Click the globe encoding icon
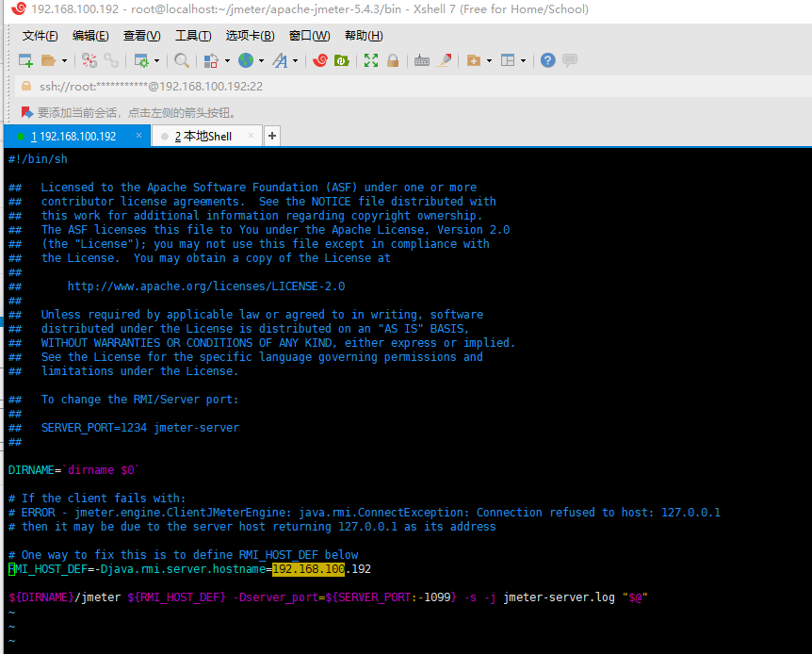This screenshot has height=654, width=812. coord(246,60)
